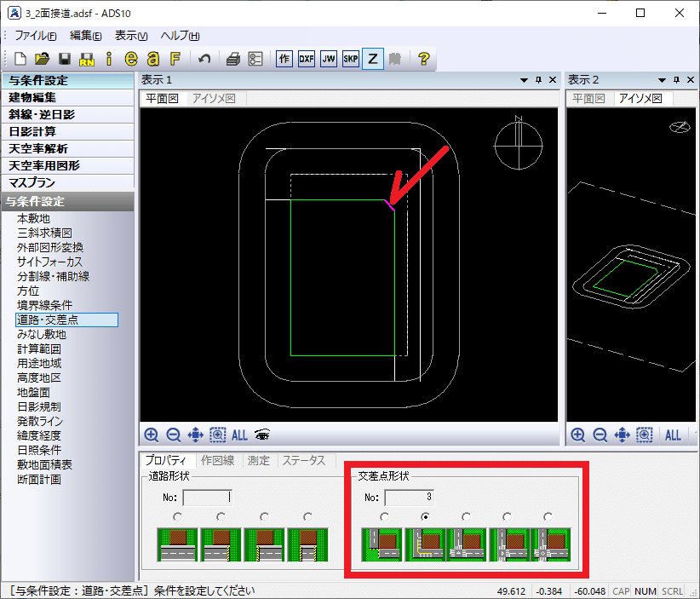Open the マスプラン section
700x599 pixels.
(x=68, y=182)
